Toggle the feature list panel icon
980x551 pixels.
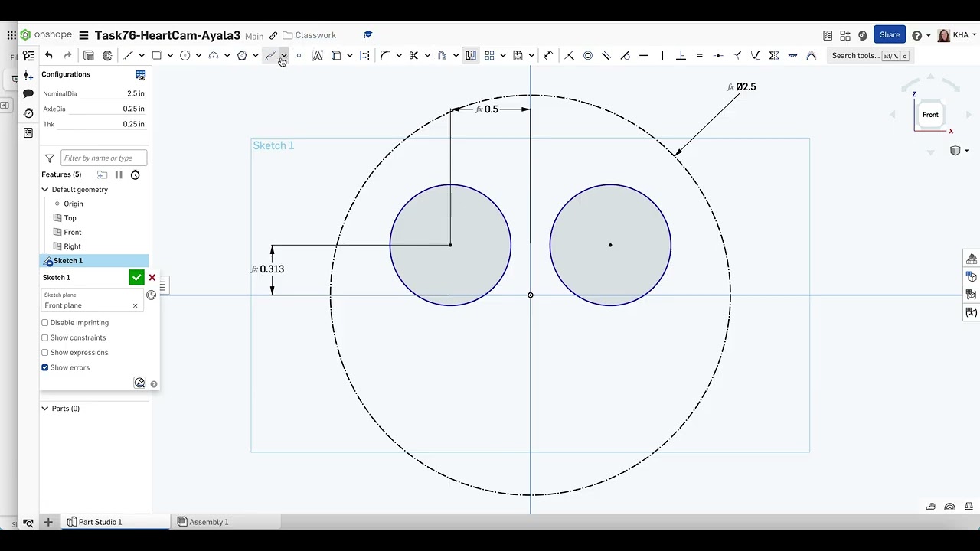coord(28,55)
